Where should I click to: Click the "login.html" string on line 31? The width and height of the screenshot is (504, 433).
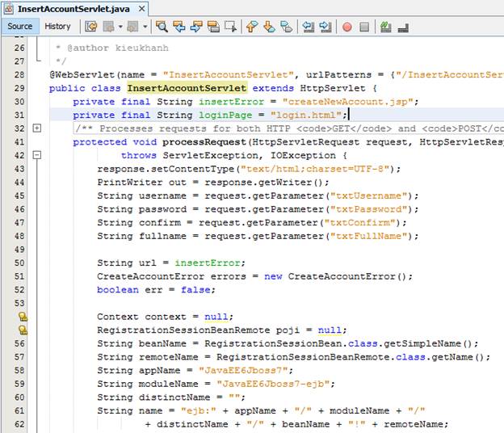point(305,116)
